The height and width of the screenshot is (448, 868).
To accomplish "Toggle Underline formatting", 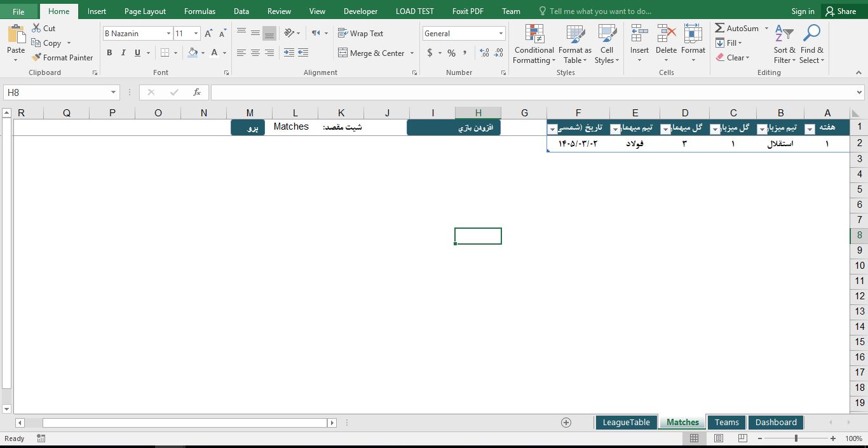I will pos(137,53).
